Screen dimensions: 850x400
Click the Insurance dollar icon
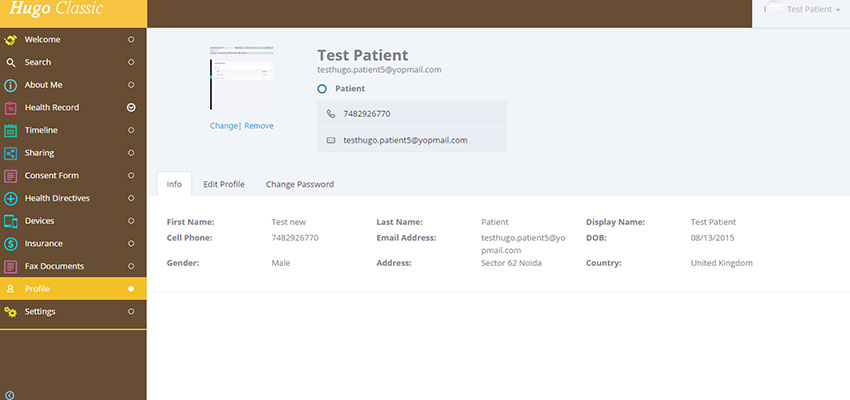[x=10, y=244]
